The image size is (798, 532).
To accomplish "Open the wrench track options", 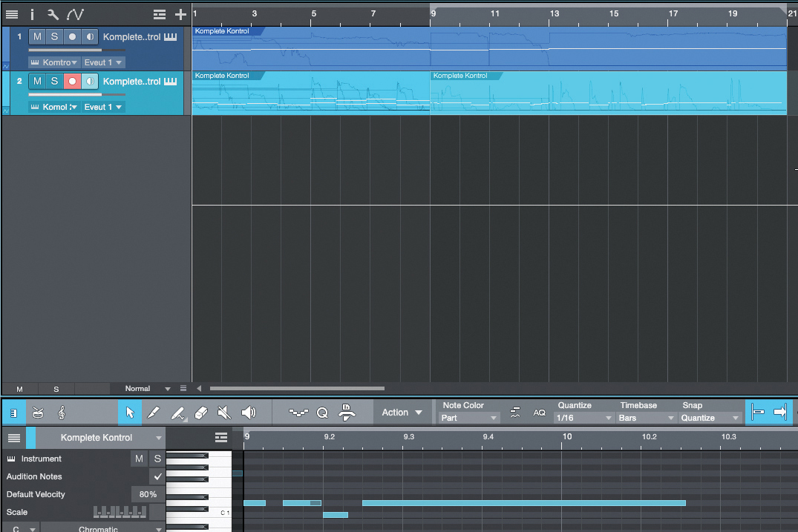I will (53, 15).
